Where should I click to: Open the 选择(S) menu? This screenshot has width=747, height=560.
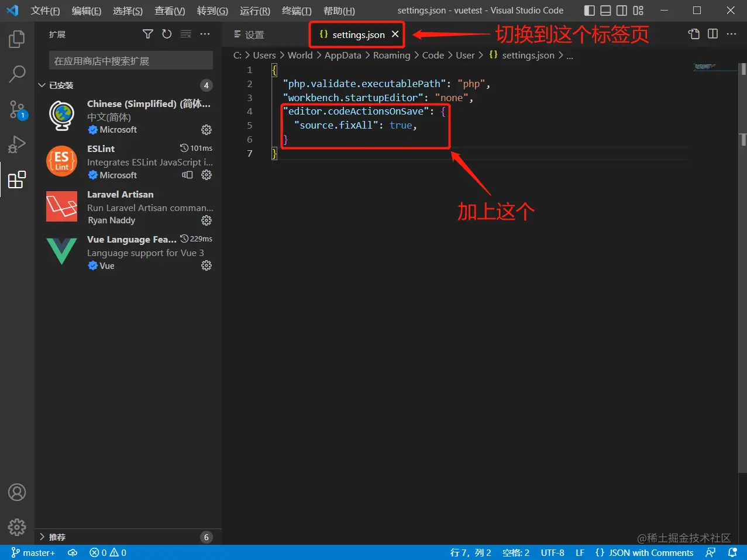(128, 11)
